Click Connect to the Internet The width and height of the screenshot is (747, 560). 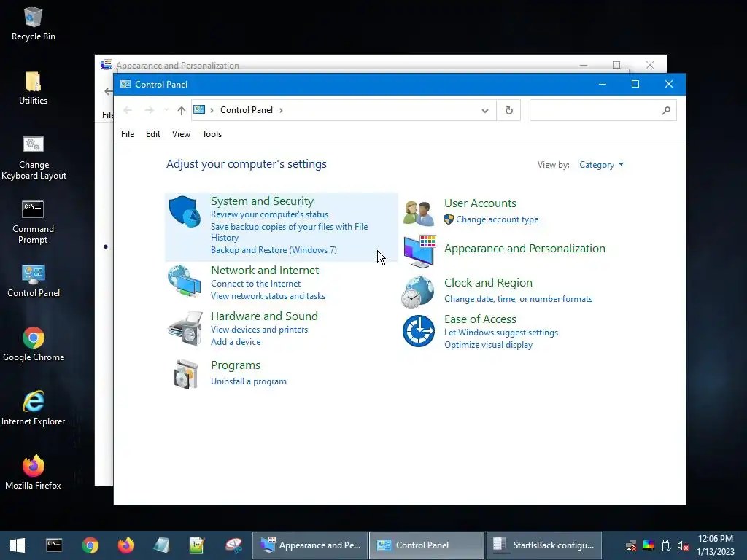256,284
